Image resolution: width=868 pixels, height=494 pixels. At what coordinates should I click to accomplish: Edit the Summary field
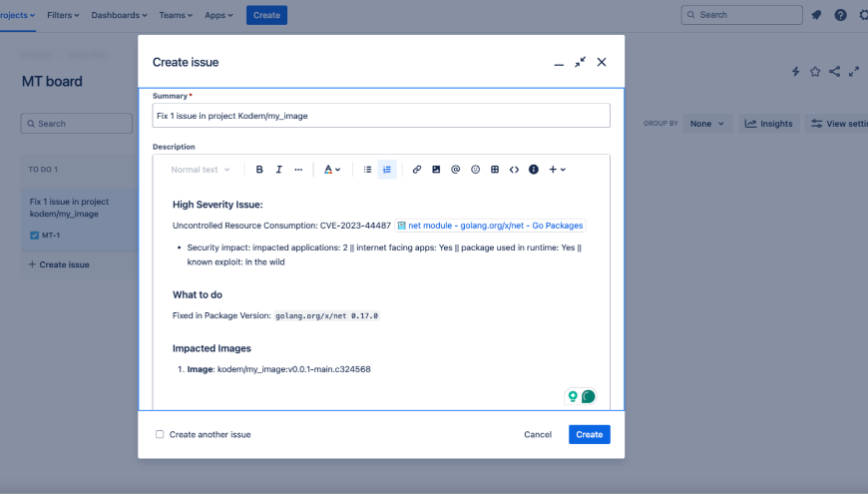click(381, 116)
